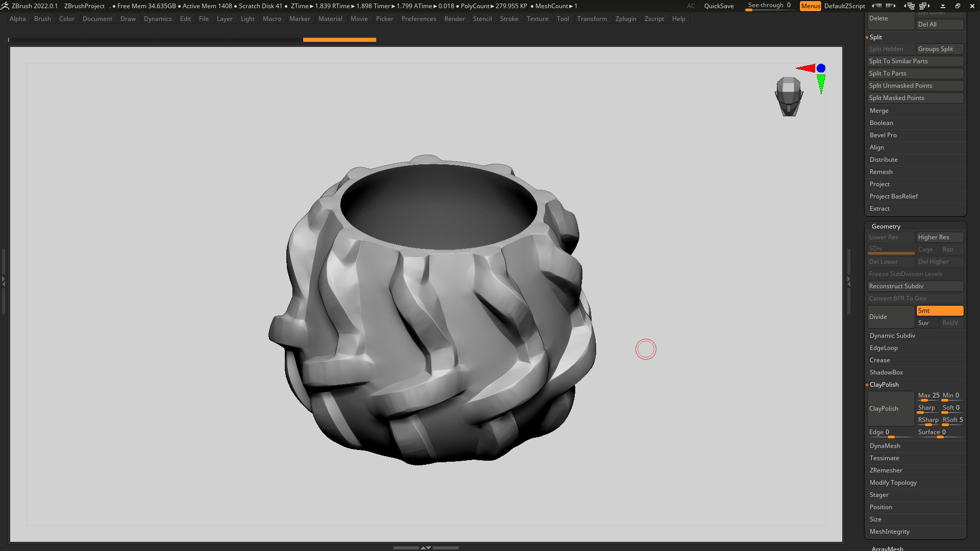Load next UI layout icon
This screenshot has width=980, height=551.
click(924, 6)
